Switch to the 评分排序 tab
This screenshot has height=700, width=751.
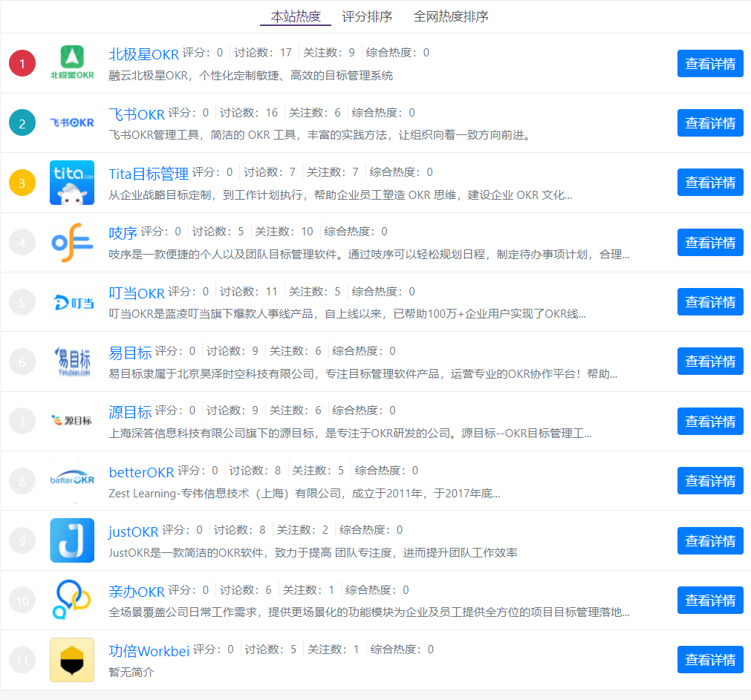(367, 17)
